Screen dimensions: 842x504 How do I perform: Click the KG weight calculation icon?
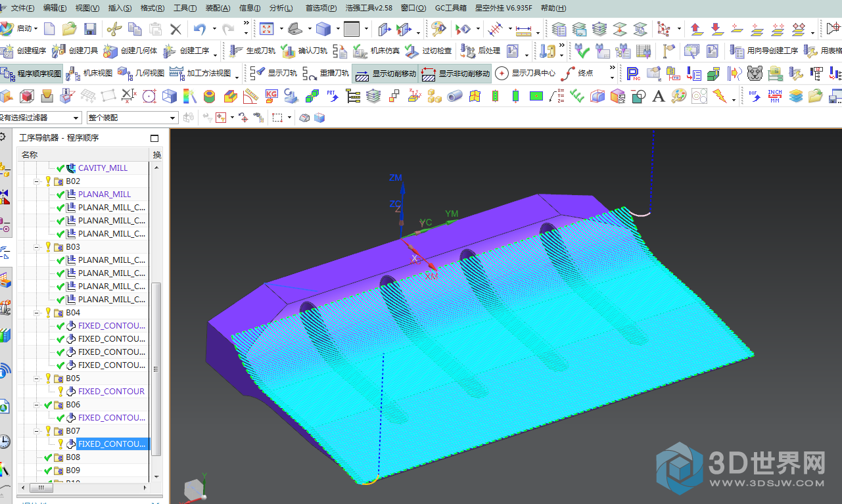[x=271, y=97]
